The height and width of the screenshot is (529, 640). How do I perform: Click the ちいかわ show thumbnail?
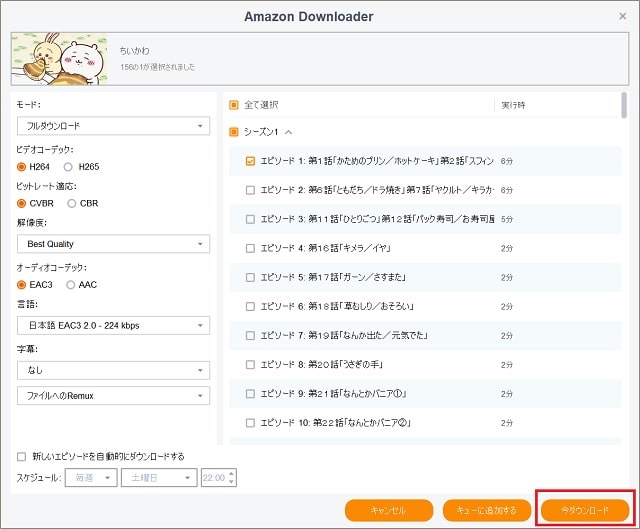[x=60, y=59]
